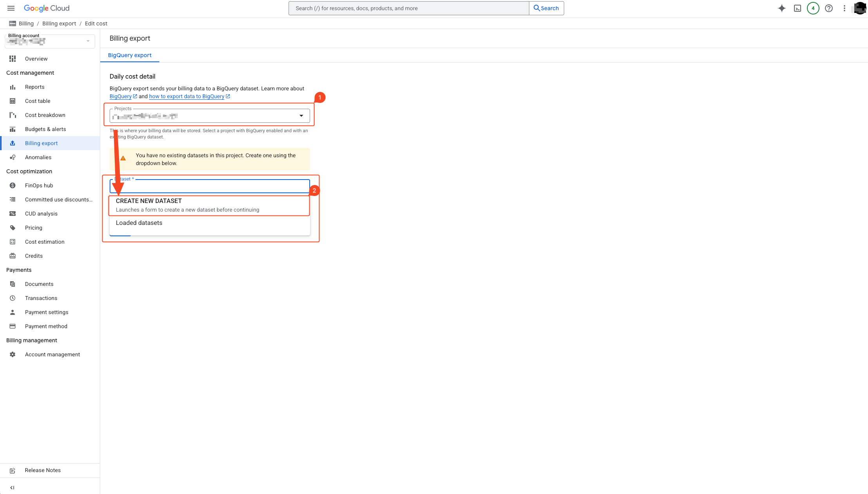Click the Dataset input field
Viewport: 868px width, 494px height.
pos(209,186)
